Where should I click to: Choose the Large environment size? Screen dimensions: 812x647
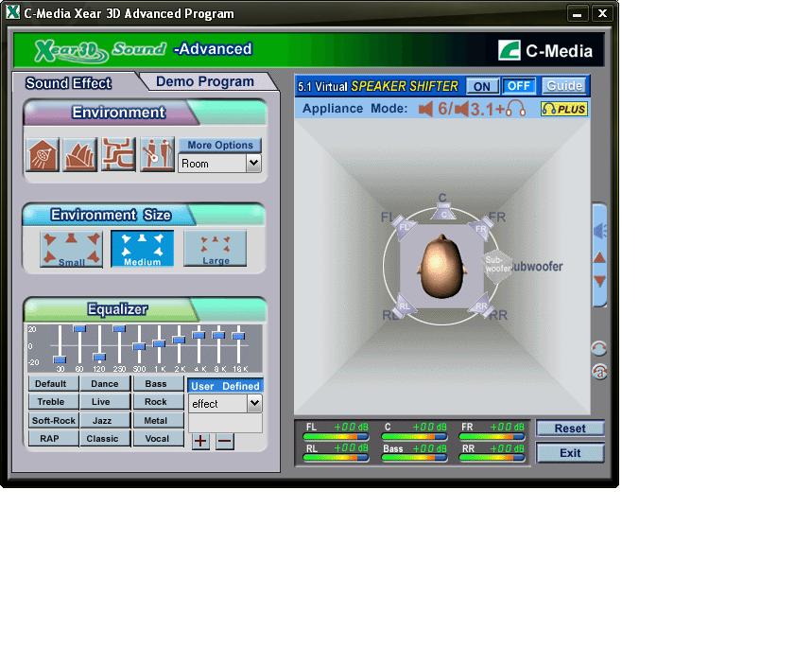pyautogui.click(x=215, y=249)
